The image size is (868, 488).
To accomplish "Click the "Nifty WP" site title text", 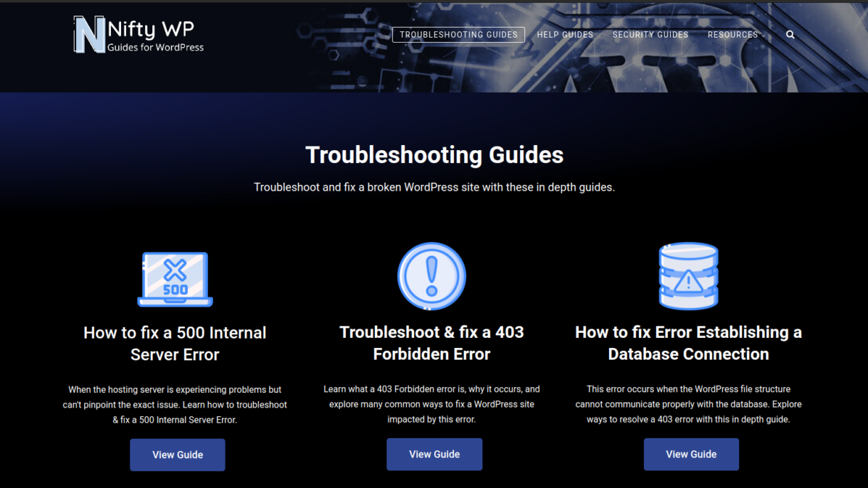I will 150,28.
